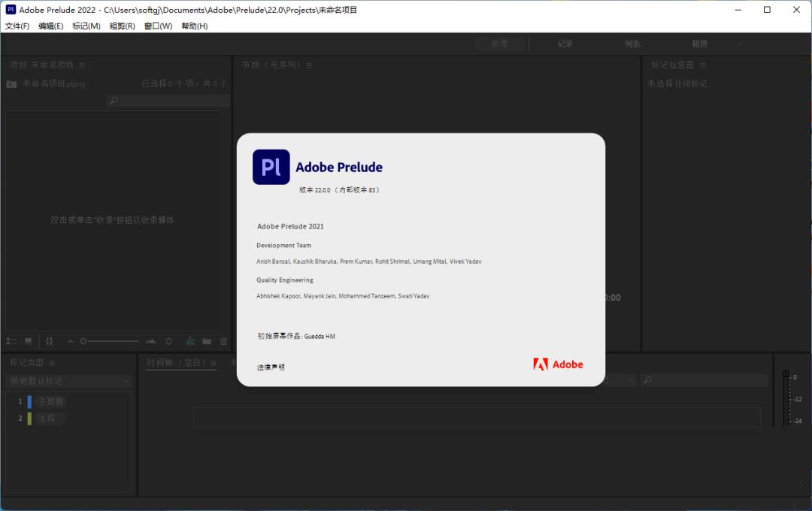The width and height of the screenshot is (812, 511).
Task: Open the 帮助(H) menu
Action: (195, 26)
